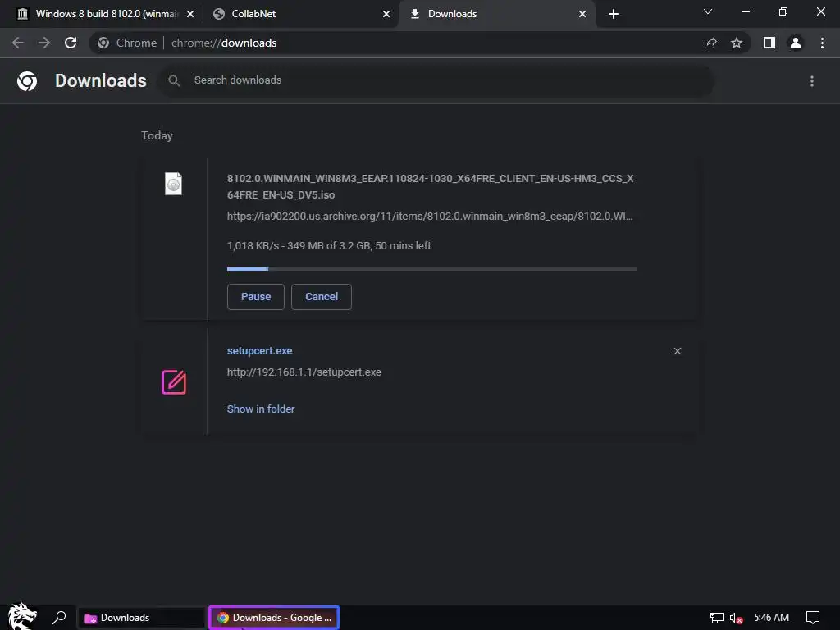
Task: Switch to Downloads folder taskbar window
Action: pos(143,618)
